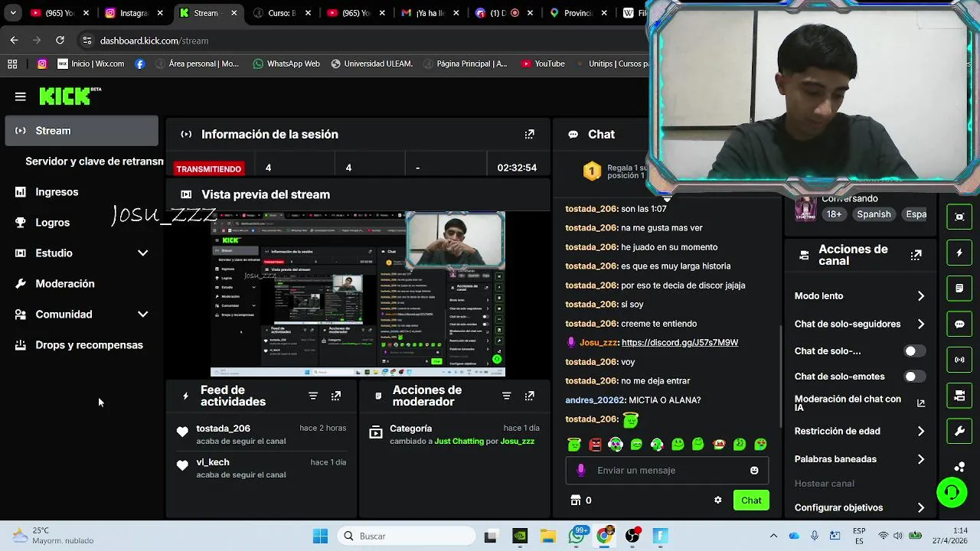Image resolution: width=980 pixels, height=551 pixels.
Task: Open the discord.gg link in chat
Action: [x=680, y=343]
